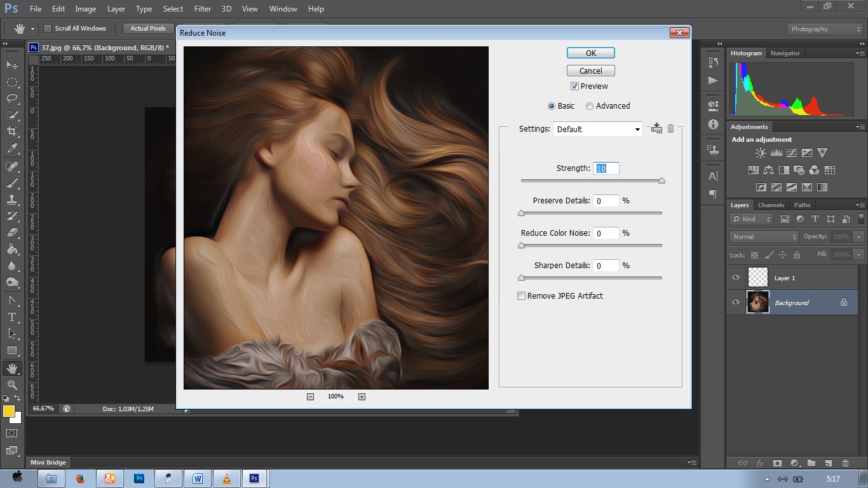Screen dimensions: 868x488
Task: Switch to the Channels tab
Action: click(x=771, y=205)
